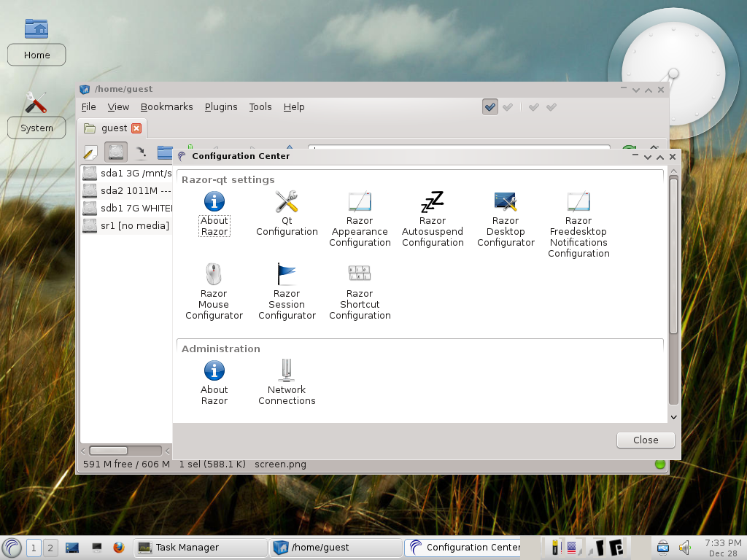Screen dimensions: 747x560
Task: Open the Plugins menu
Action: (x=221, y=107)
